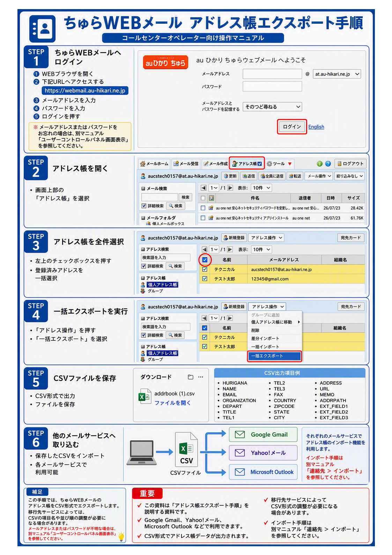This screenshot has height=555, width=392.
Task: Click the attachment column header icon in mail list
Action: (x=212, y=198)
